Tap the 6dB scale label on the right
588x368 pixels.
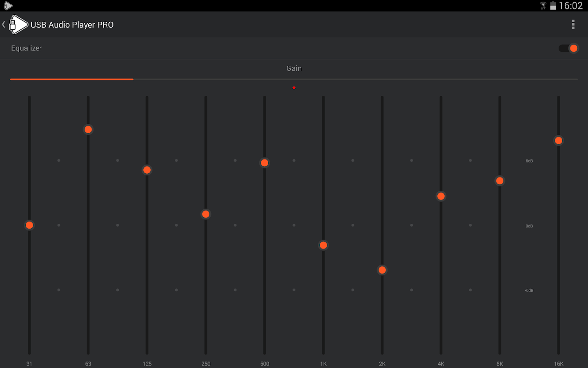coord(529,161)
